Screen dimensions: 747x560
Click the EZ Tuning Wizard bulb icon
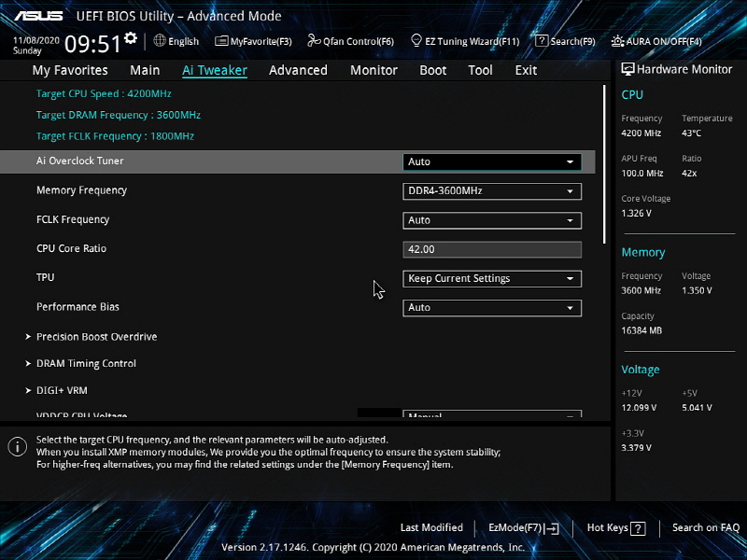416,41
